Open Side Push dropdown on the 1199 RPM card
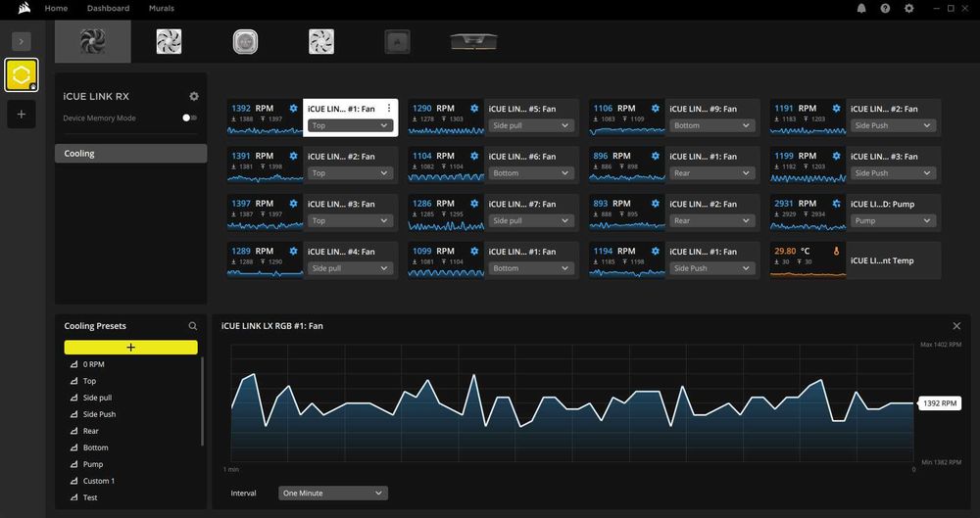980x518 pixels. (893, 173)
